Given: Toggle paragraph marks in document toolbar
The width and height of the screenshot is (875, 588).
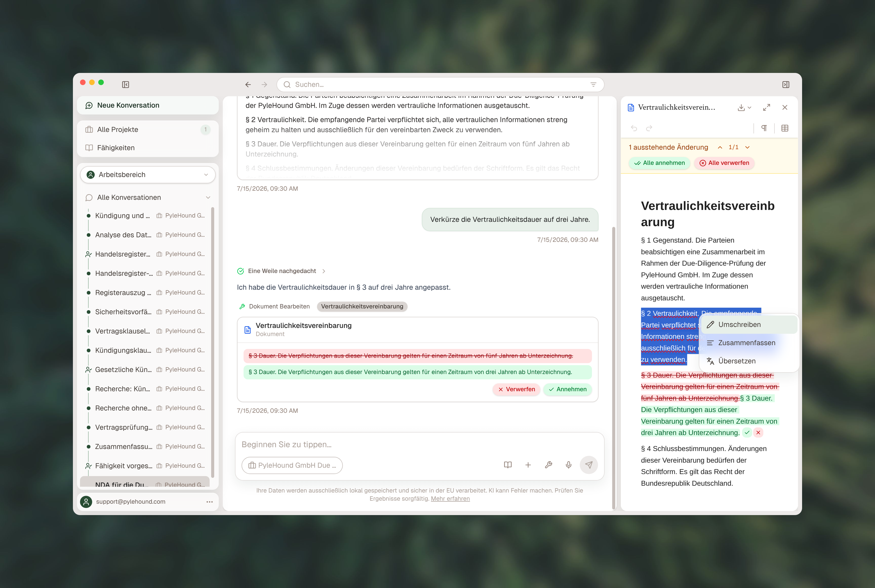Looking at the screenshot, I should [x=764, y=128].
